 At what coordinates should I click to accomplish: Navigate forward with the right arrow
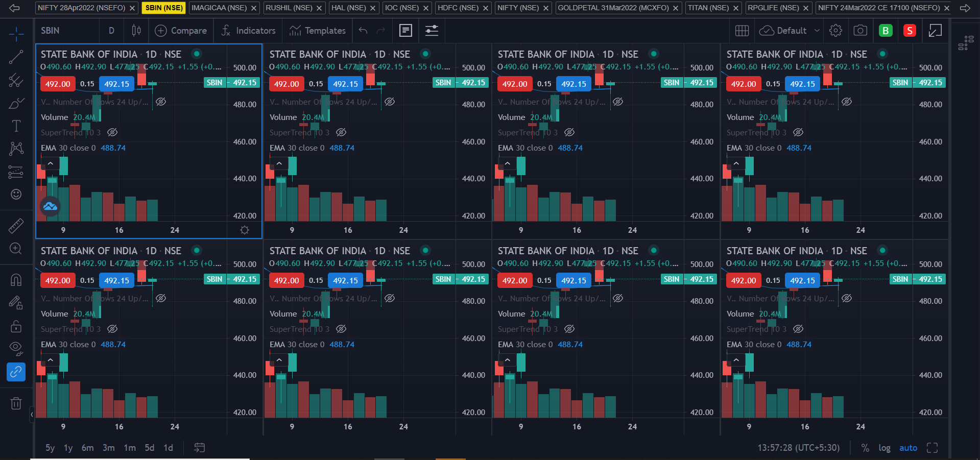pyautogui.click(x=965, y=8)
